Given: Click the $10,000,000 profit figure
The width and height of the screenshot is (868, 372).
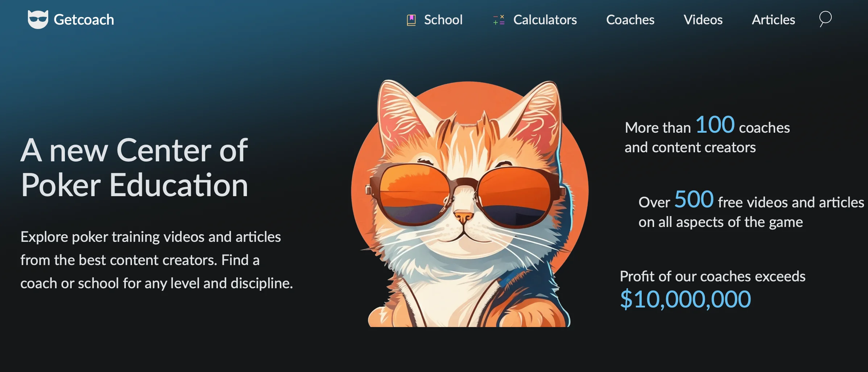Looking at the screenshot, I should (685, 299).
